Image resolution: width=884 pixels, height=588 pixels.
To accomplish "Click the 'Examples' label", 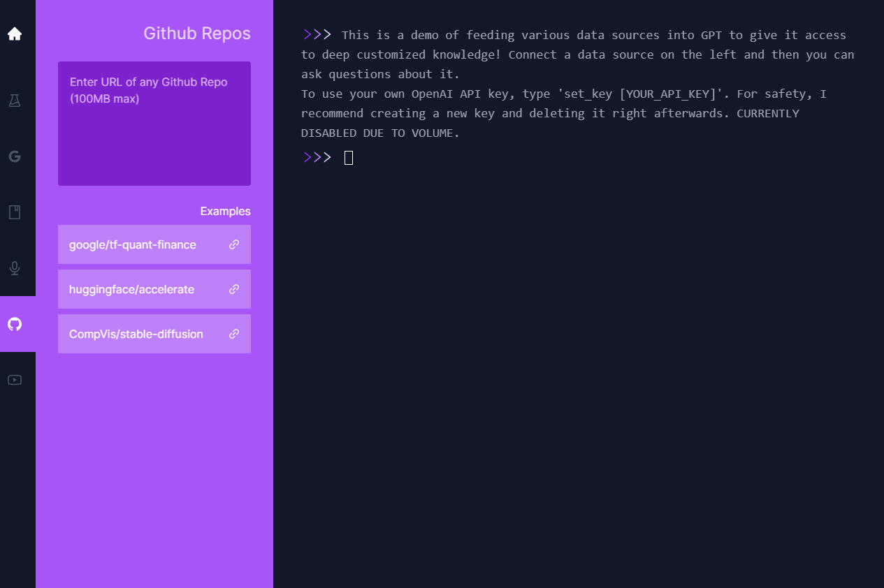I will click(225, 211).
